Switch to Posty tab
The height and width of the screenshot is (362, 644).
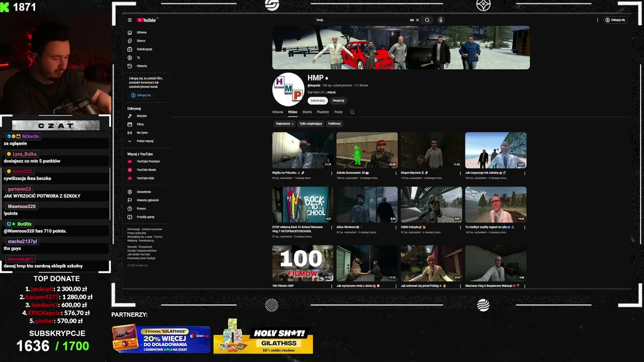click(x=339, y=112)
